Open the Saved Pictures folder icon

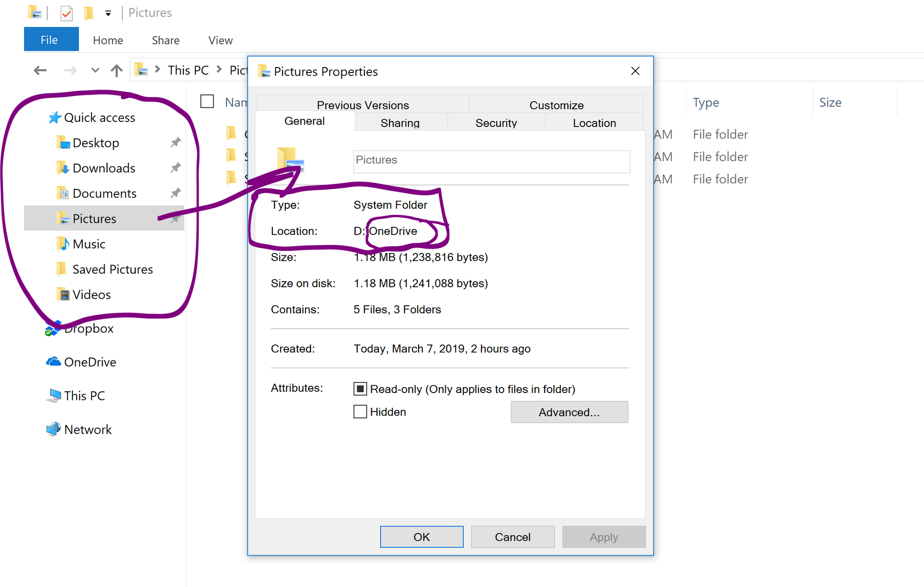(61, 269)
